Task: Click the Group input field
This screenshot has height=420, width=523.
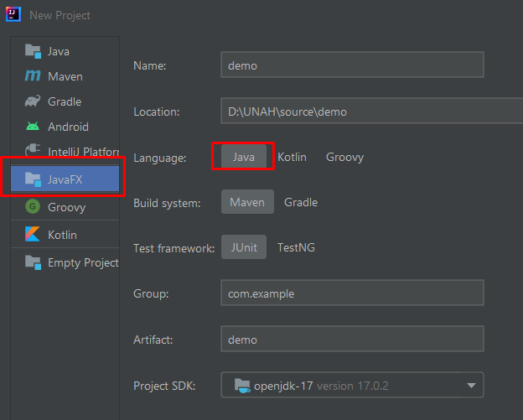Action: coord(352,293)
